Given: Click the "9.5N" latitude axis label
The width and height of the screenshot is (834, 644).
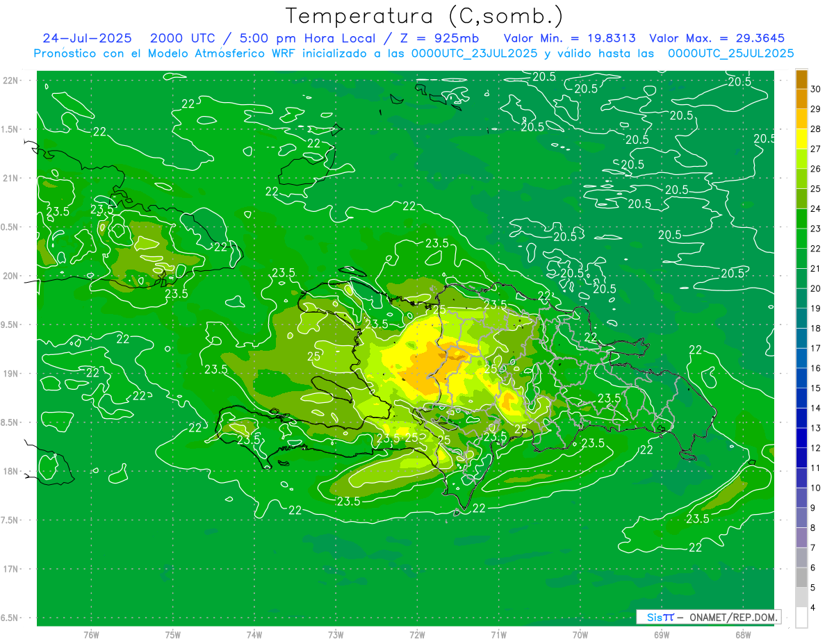Looking at the screenshot, I should [10, 324].
